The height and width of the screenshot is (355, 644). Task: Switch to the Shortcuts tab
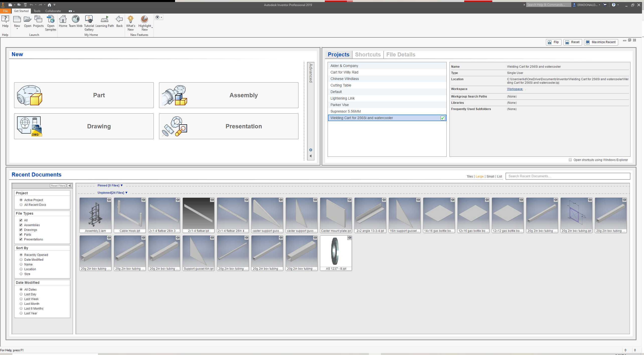pyautogui.click(x=368, y=54)
